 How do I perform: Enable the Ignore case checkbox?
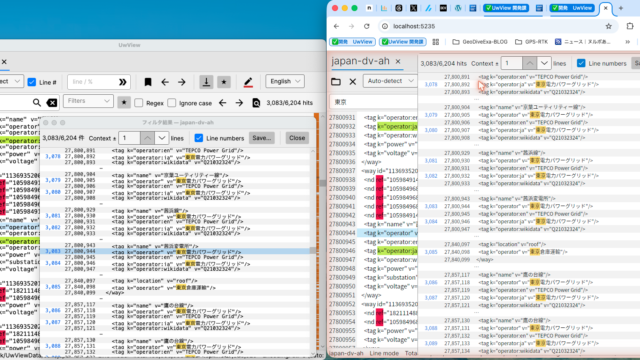click(x=172, y=103)
